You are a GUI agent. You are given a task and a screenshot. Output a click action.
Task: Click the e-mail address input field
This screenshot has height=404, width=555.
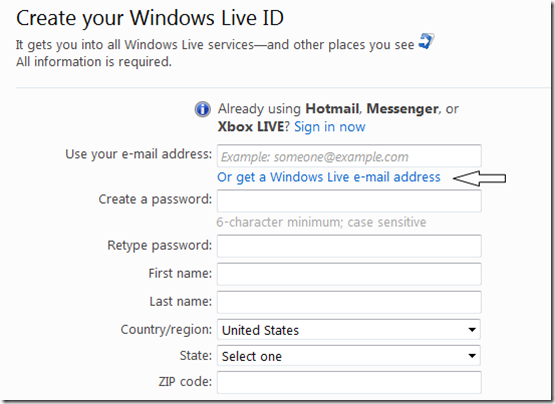[349, 156]
